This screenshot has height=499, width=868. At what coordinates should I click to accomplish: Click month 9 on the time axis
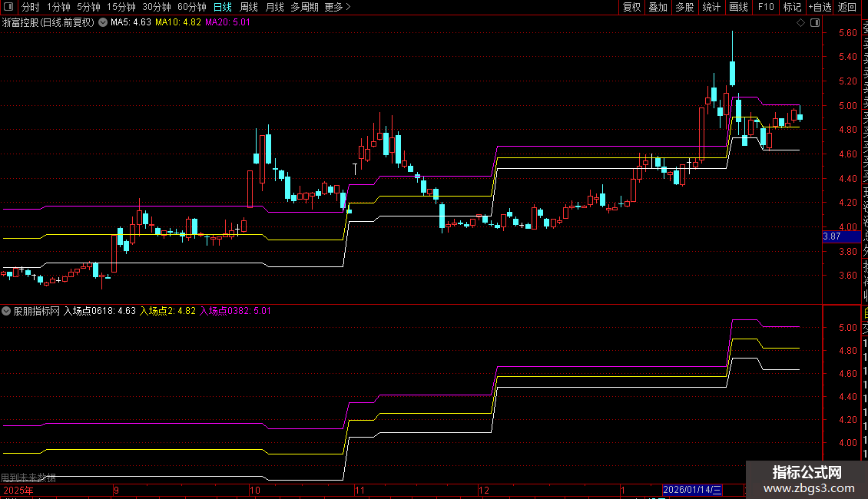(116, 490)
